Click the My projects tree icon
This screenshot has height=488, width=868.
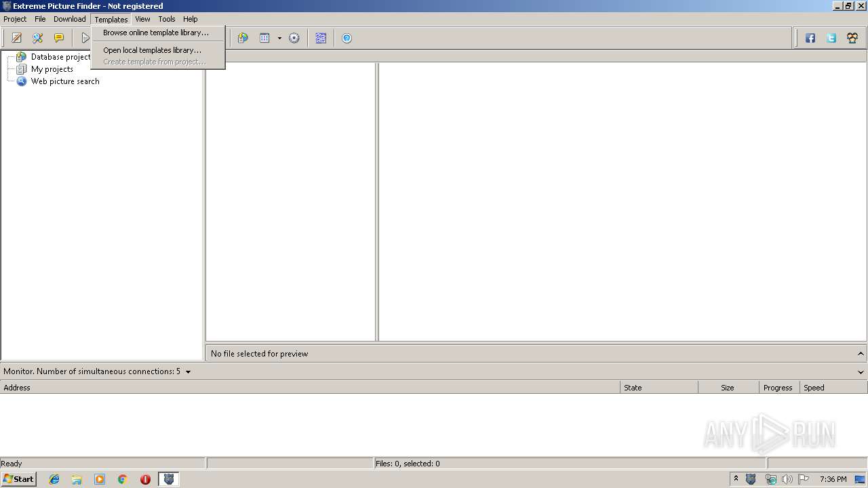click(x=22, y=69)
